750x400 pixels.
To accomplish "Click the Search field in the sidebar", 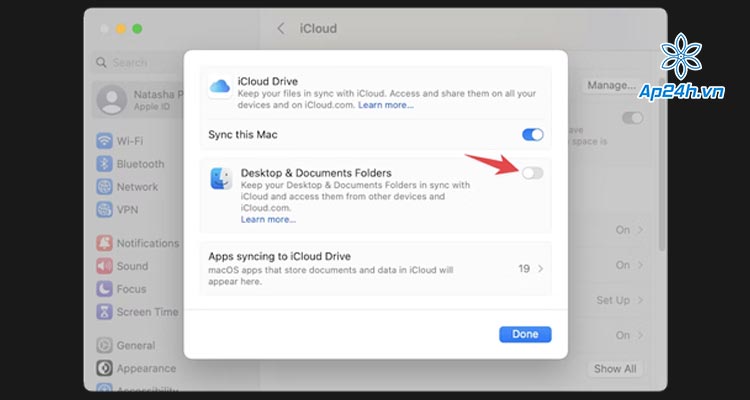I will (139, 63).
